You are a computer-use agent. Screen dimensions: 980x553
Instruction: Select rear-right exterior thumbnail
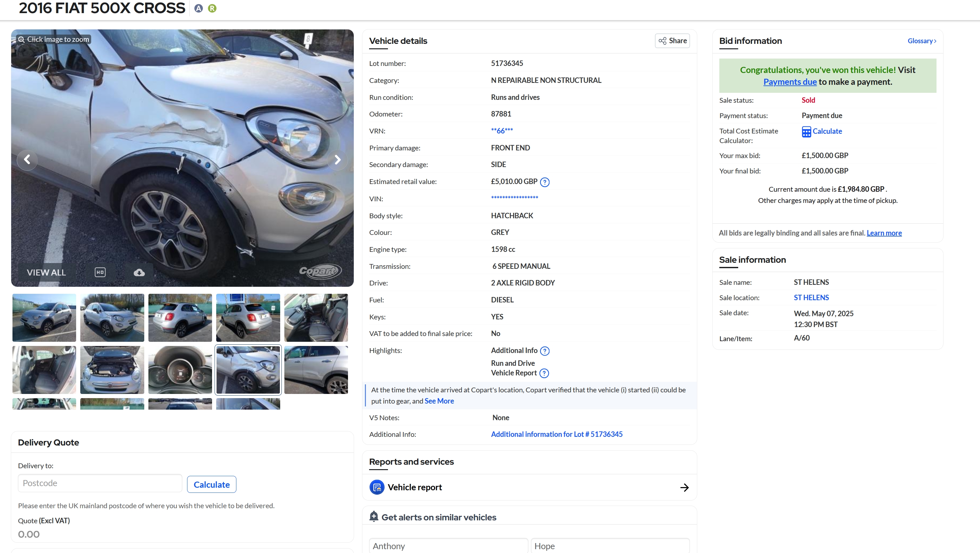[180, 318]
